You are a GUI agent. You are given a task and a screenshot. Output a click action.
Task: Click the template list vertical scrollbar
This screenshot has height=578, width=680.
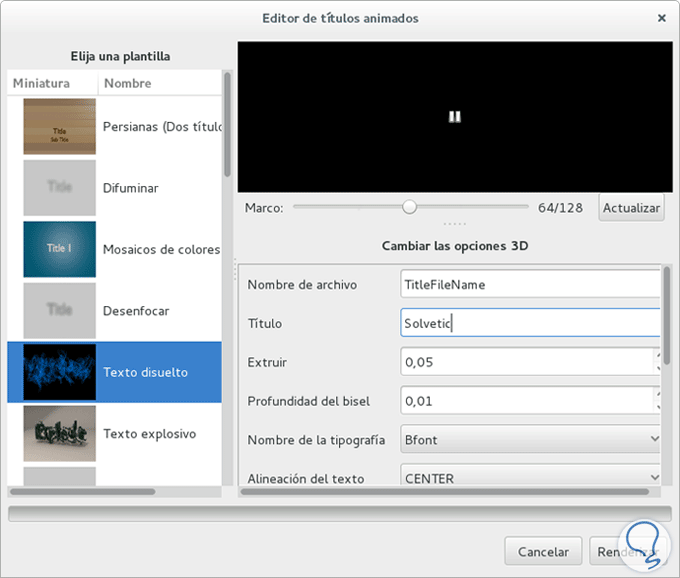coord(227,124)
